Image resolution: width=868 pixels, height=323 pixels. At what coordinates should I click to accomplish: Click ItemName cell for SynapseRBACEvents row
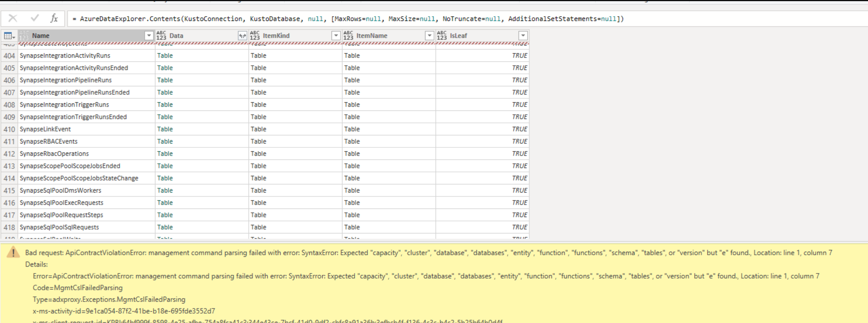[x=389, y=141]
